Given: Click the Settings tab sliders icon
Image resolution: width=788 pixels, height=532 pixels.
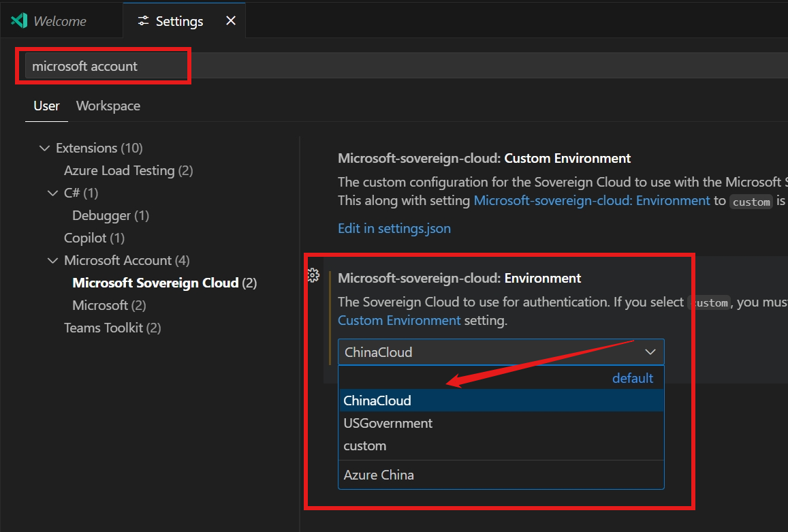Looking at the screenshot, I should pos(143,21).
